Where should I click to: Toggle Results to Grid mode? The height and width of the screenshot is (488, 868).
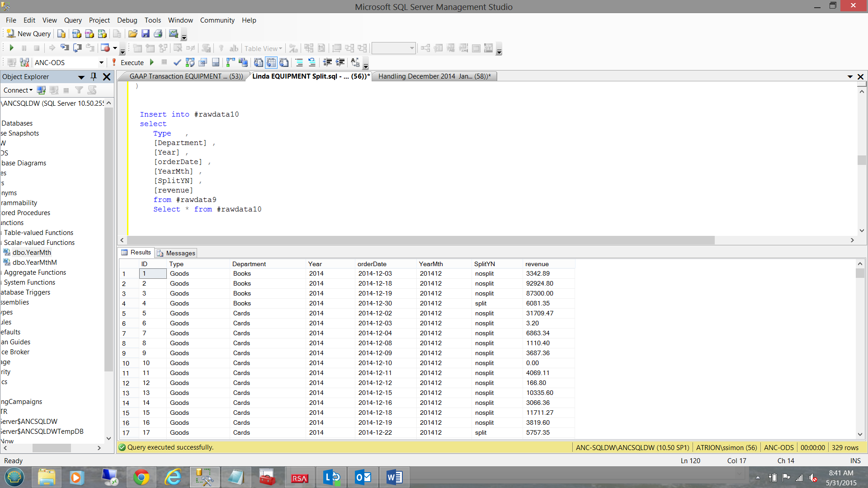pyautogui.click(x=271, y=62)
